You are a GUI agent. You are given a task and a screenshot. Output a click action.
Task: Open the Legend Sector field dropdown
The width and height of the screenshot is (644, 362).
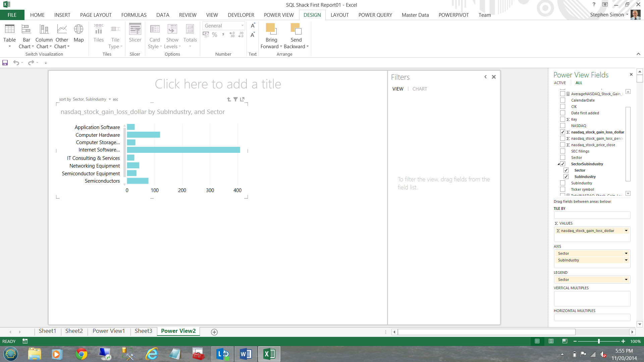[x=626, y=280]
